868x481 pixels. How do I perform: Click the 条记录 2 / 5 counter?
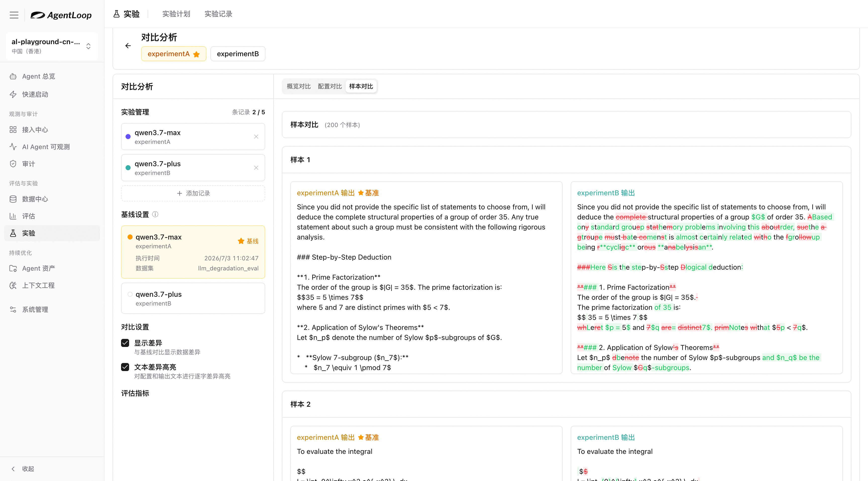(x=248, y=112)
